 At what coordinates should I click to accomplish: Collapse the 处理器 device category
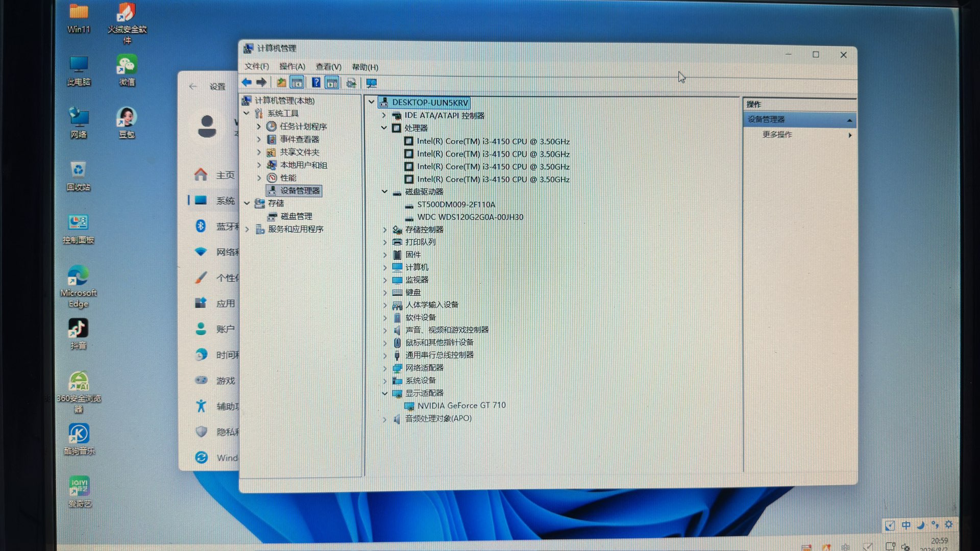(x=384, y=128)
